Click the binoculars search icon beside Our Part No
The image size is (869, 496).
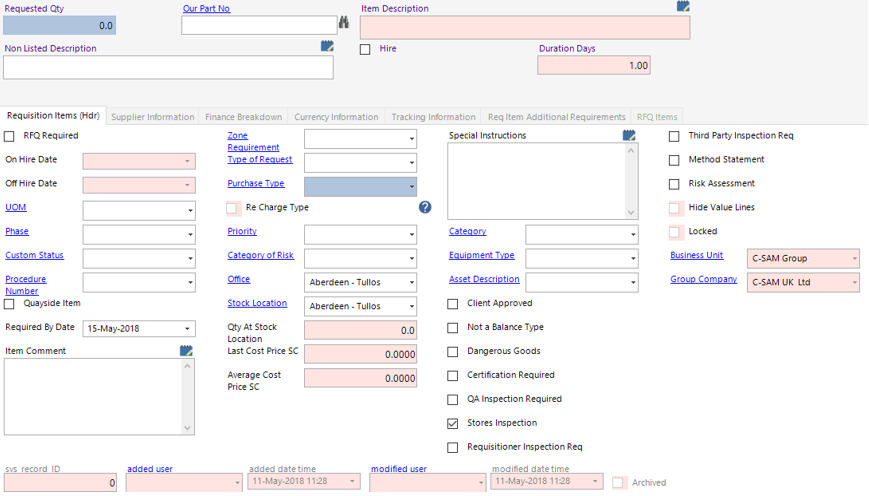pyautogui.click(x=344, y=22)
